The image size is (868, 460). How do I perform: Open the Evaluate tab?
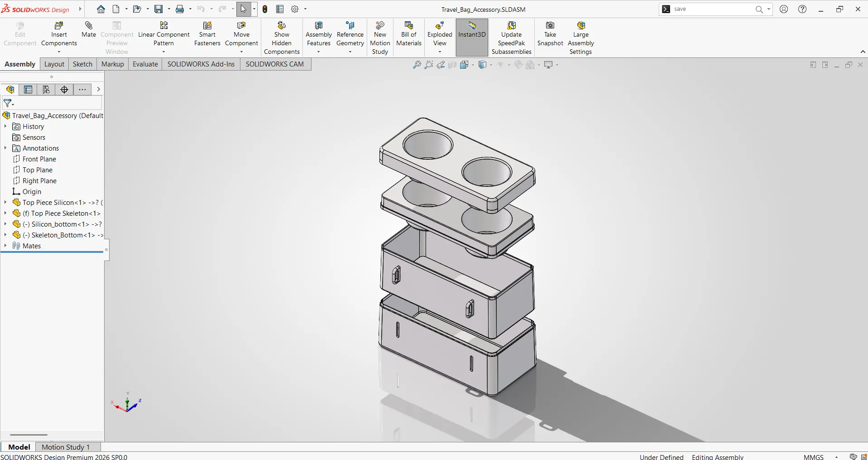coord(145,64)
